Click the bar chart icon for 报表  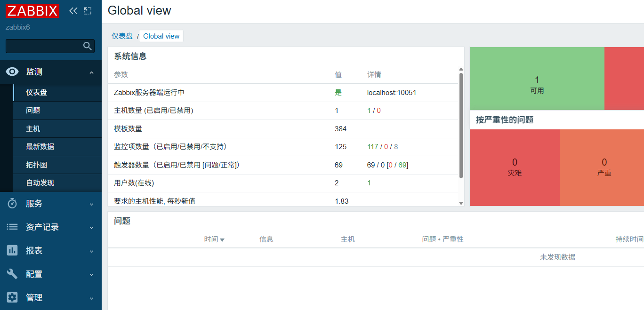pyautogui.click(x=12, y=251)
